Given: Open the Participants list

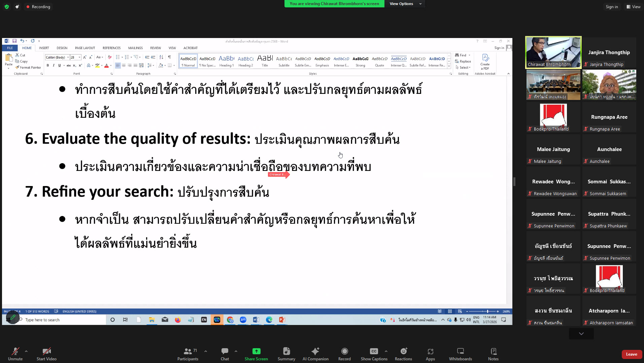Looking at the screenshot, I should point(188,354).
